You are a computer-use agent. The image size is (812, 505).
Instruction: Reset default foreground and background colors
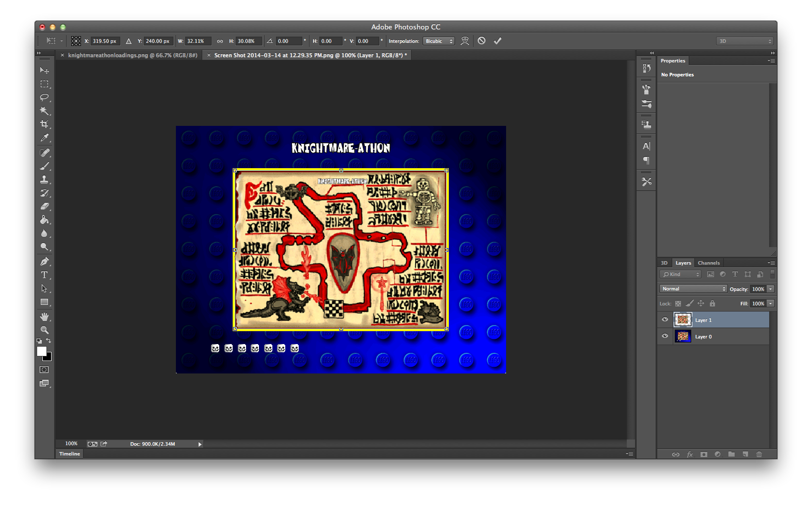click(x=39, y=341)
